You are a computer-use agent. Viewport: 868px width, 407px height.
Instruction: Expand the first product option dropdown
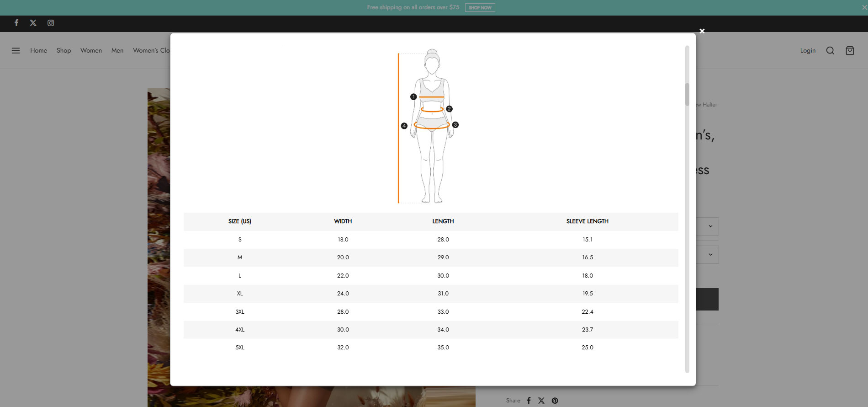[707, 226]
